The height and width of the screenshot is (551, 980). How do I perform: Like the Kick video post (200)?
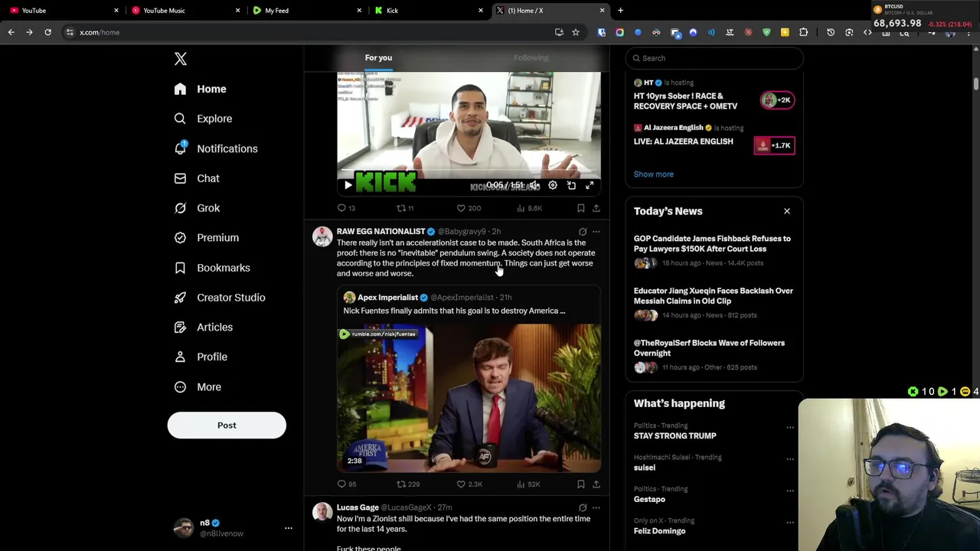pos(469,208)
